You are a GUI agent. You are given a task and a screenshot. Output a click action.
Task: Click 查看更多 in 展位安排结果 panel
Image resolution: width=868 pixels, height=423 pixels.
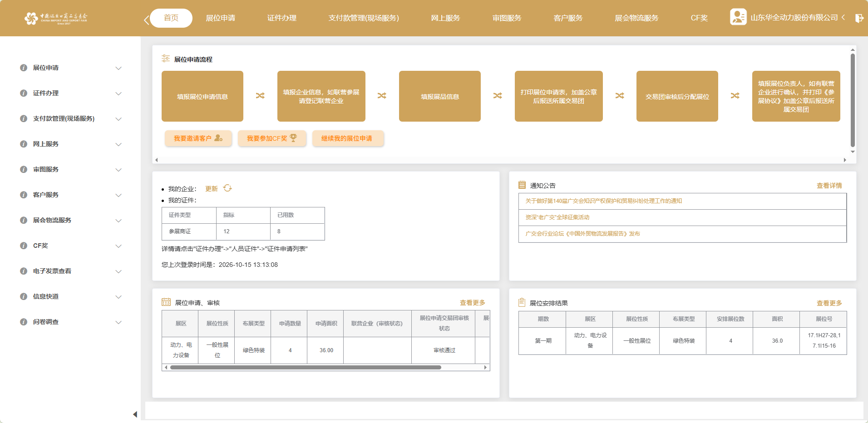[829, 303]
